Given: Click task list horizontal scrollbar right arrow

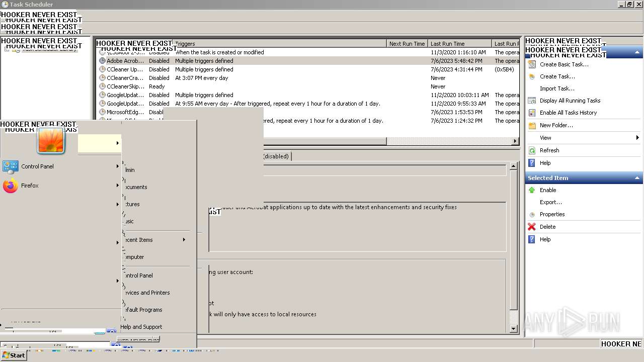Looking at the screenshot, I should [x=515, y=141].
